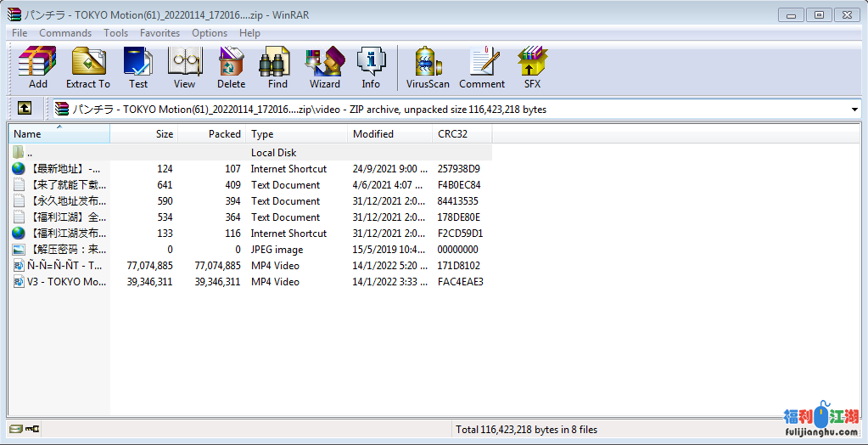Open the View file tool
This screenshot has width=868, height=445.
point(184,67)
